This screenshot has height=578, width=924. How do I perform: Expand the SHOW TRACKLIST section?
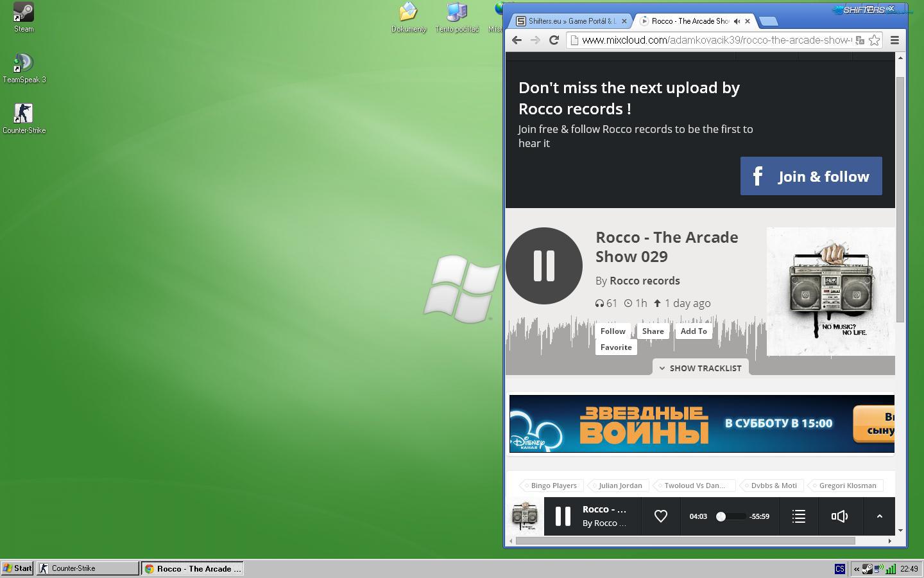pyautogui.click(x=700, y=368)
